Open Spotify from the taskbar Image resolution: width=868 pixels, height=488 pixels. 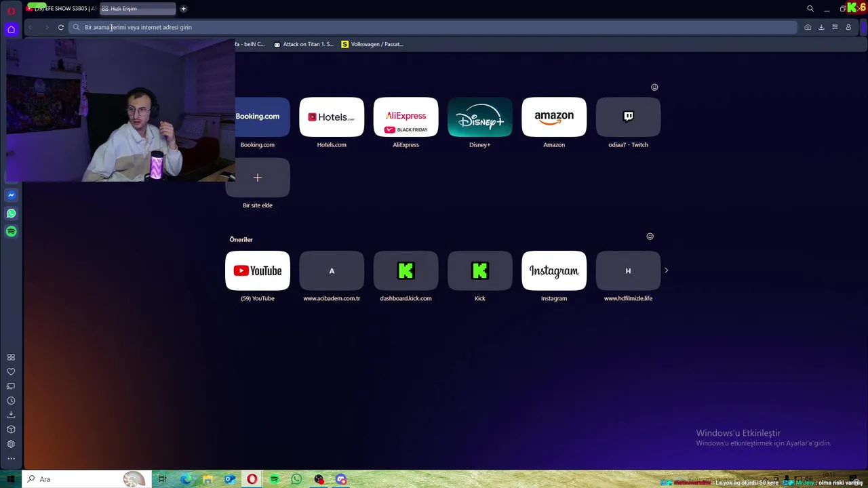[274, 479]
